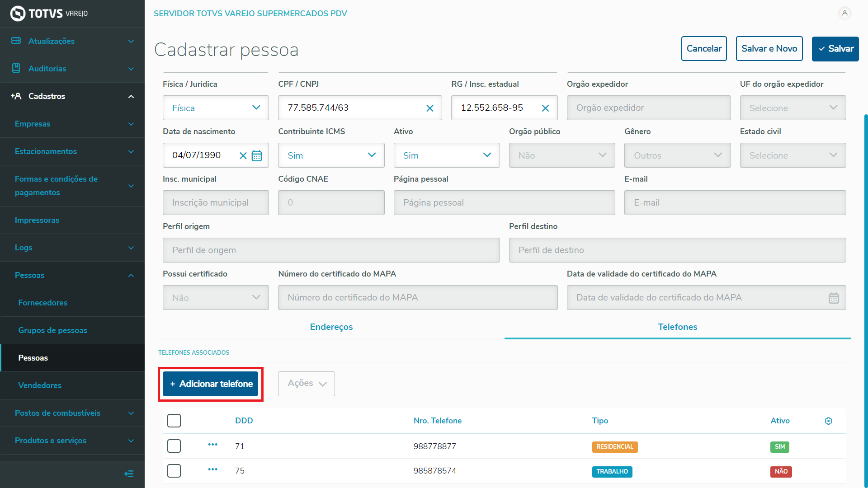
Task: Open the birth date calendar picker
Action: coord(257,155)
